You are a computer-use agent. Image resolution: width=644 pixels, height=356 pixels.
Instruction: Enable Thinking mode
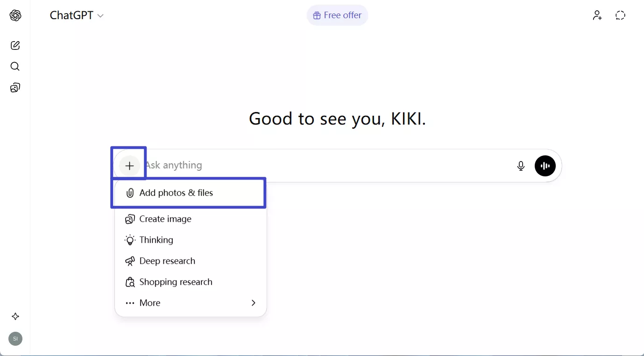(156, 240)
